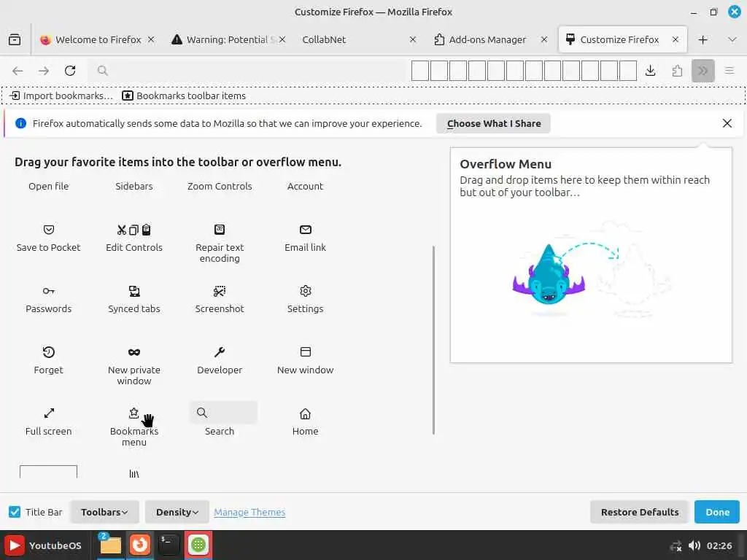Click the Save to Pocket icon
Screen dimensions: 747x560
49,230
